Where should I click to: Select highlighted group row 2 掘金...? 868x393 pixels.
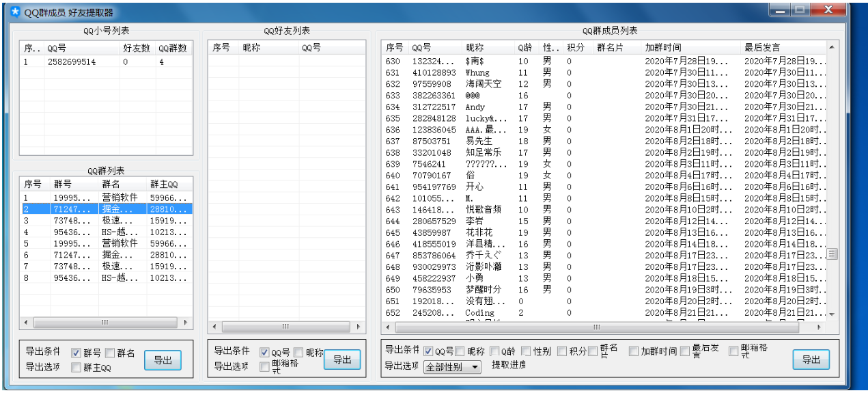pyautogui.click(x=106, y=209)
